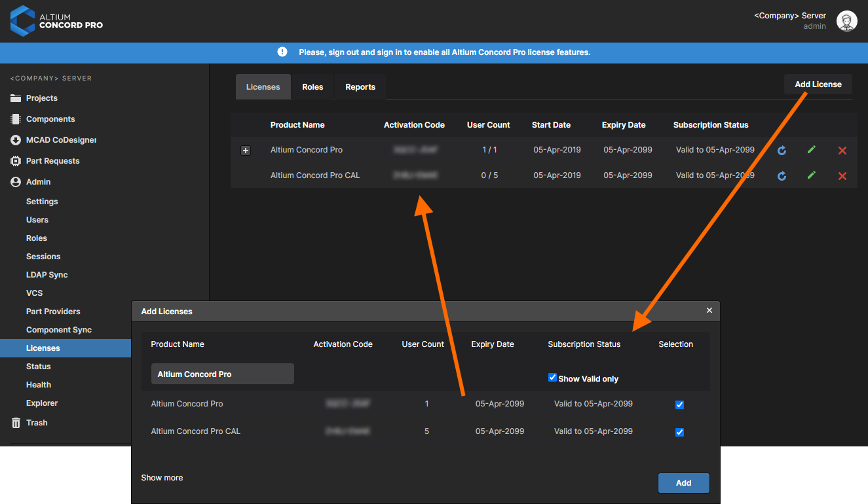
Task: Click Show more in Add Licenses dialog
Action: click(162, 478)
